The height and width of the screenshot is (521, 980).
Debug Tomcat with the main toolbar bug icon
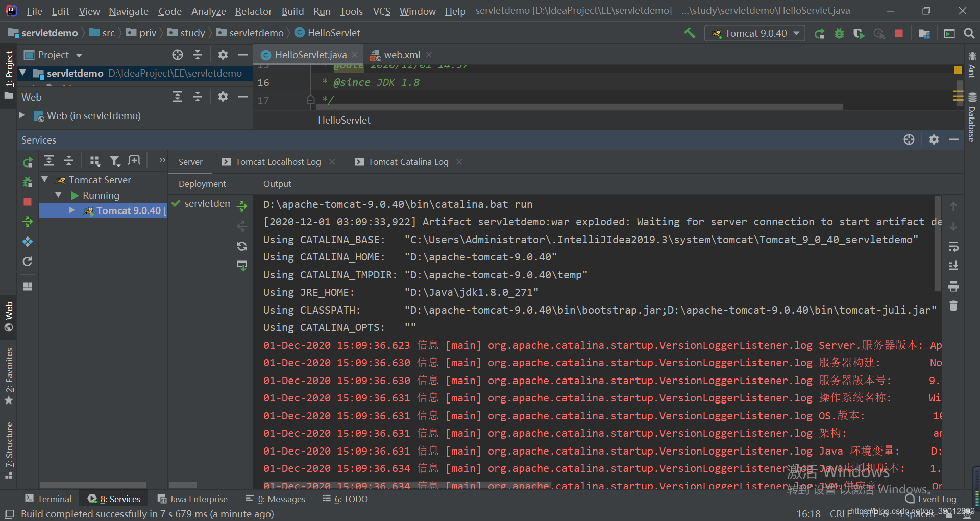click(x=839, y=34)
